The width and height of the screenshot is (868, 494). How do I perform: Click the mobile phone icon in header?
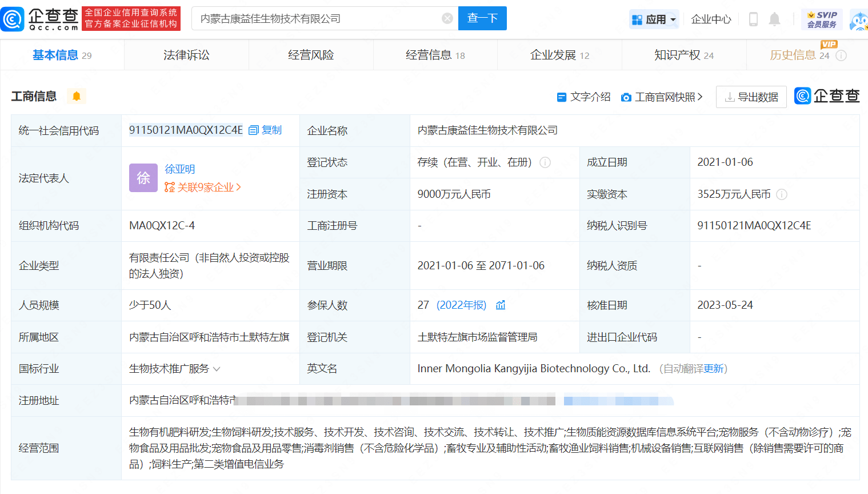tap(753, 19)
